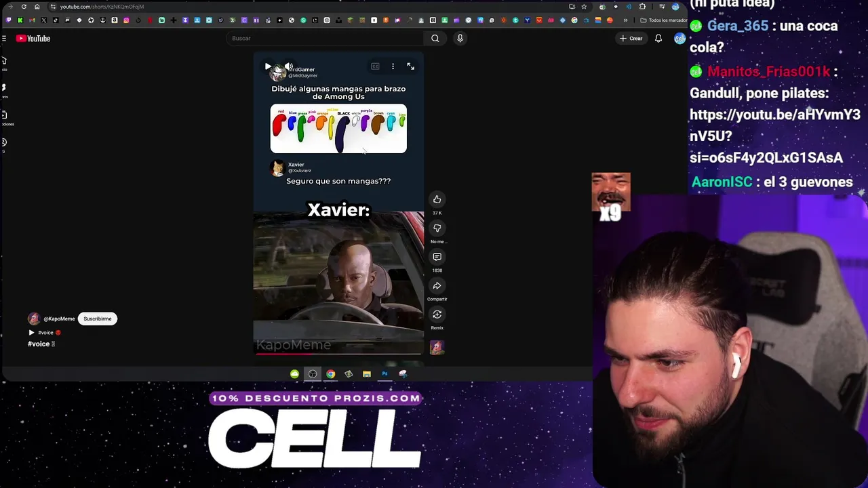Open the TikTok bookmark icon

click(x=56, y=20)
